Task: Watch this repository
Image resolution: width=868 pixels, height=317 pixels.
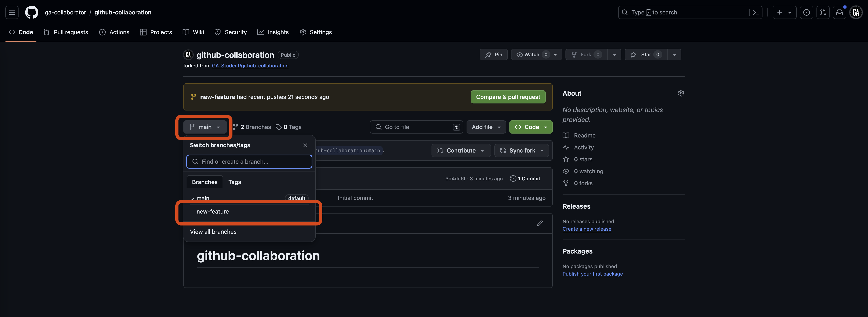Action: pyautogui.click(x=530, y=54)
